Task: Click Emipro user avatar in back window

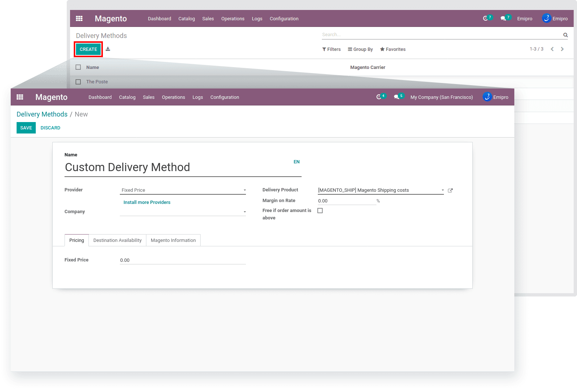Action: 546,18
